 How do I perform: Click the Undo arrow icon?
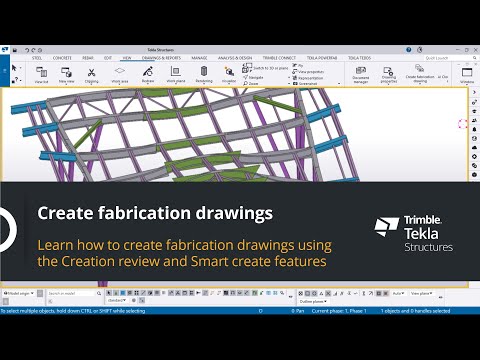tap(27, 50)
